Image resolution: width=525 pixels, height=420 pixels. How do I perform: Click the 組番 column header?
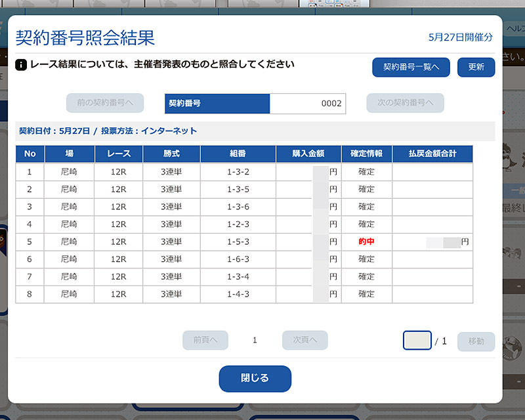pos(238,154)
